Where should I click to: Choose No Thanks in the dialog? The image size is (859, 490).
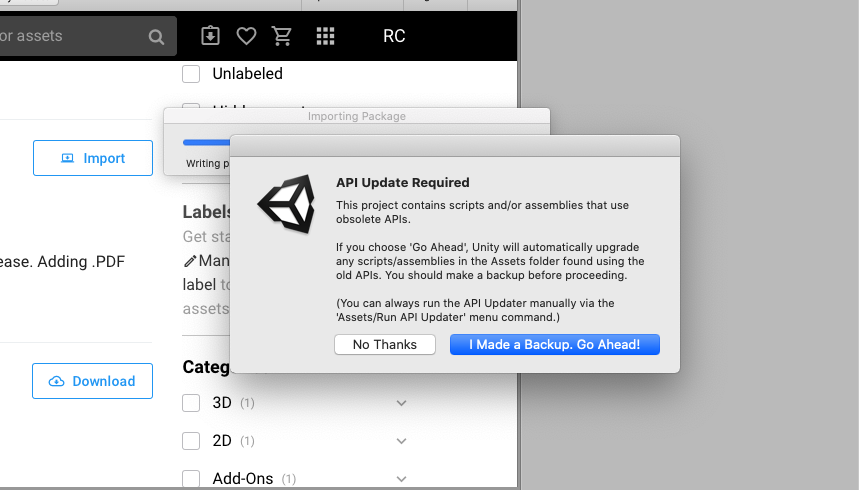tap(385, 344)
